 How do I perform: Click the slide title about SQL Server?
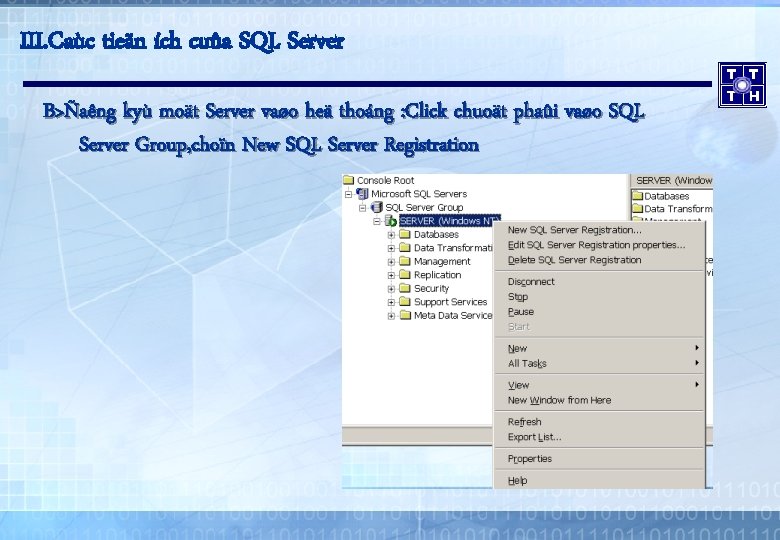pos(182,41)
